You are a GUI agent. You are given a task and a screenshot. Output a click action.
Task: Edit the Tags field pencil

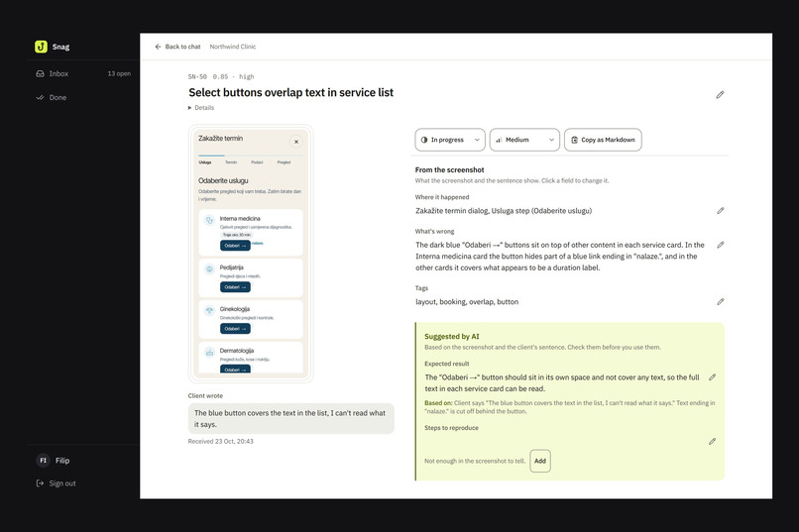pos(721,302)
